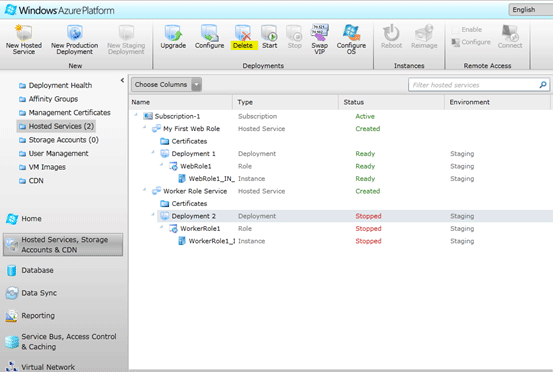The height and width of the screenshot is (372, 553).
Task: Collapse the WorkerRole1 node
Action: tap(161, 227)
